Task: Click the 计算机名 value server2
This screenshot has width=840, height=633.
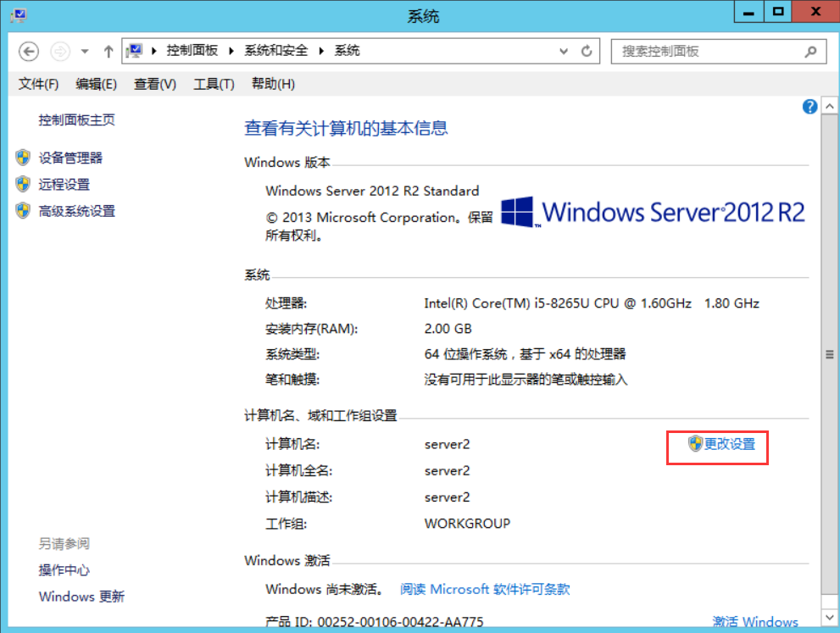Action: point(447,444)
